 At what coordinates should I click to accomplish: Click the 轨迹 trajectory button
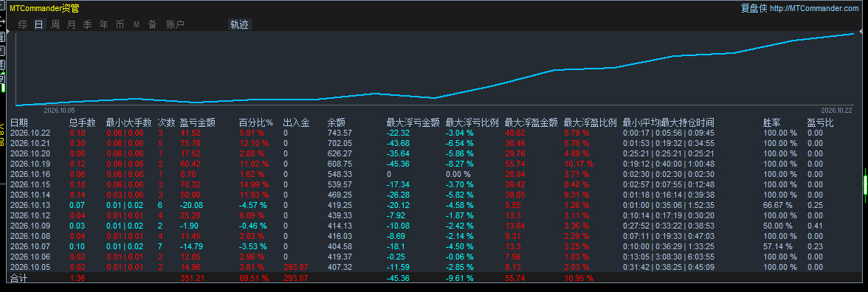coord(240,24)
